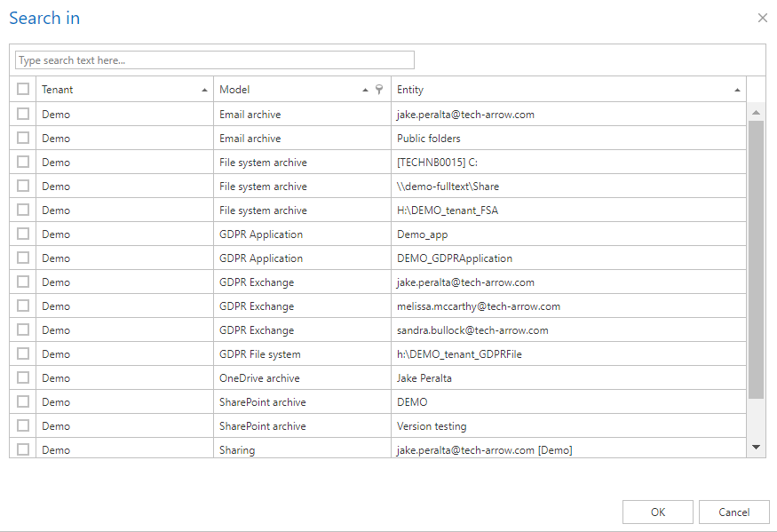Click the scrollbar down arrow
The width and height of the screenshot is (777, 532).
tap(756, 448)
